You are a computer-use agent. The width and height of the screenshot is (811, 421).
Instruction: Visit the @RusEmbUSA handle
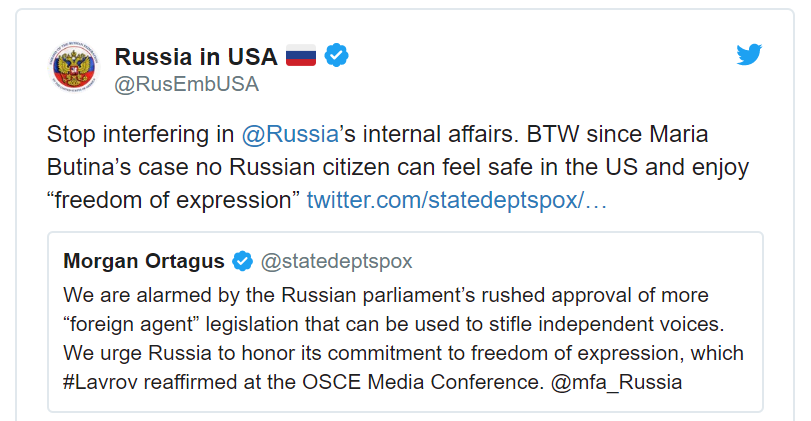pyautogui.click(x=186, y=84)
